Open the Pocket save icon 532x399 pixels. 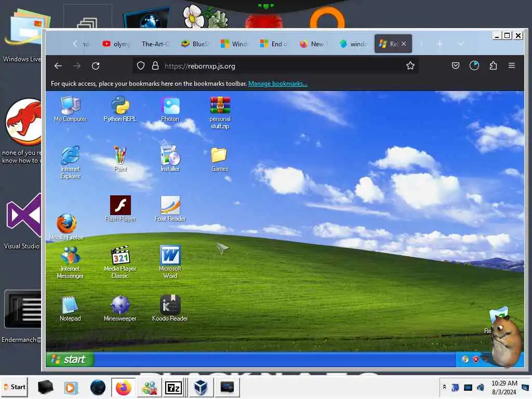455,65
